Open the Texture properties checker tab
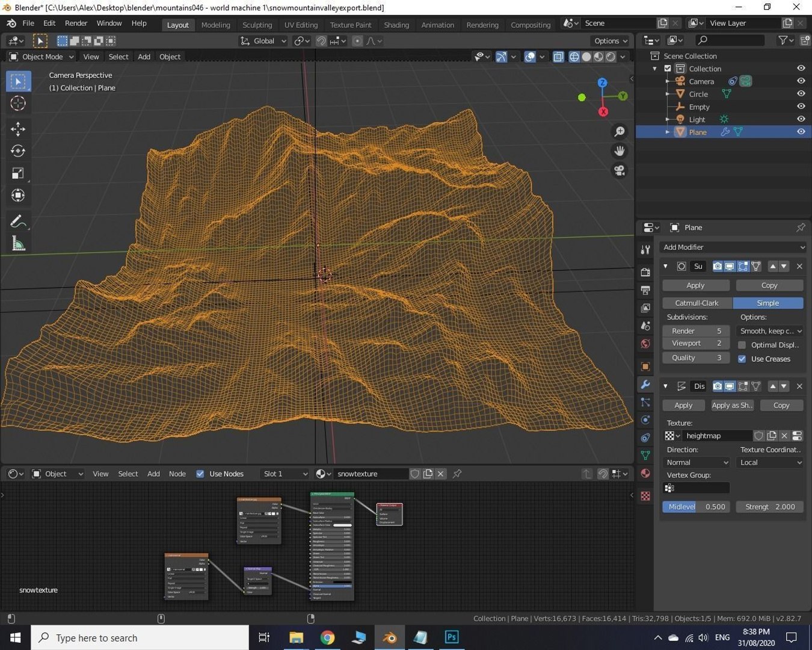The height and width of the screenshot is (650, 812). 645,496
